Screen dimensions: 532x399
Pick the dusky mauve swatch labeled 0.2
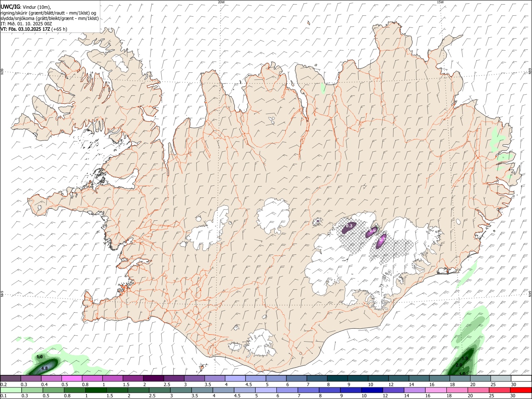[10, 379]
